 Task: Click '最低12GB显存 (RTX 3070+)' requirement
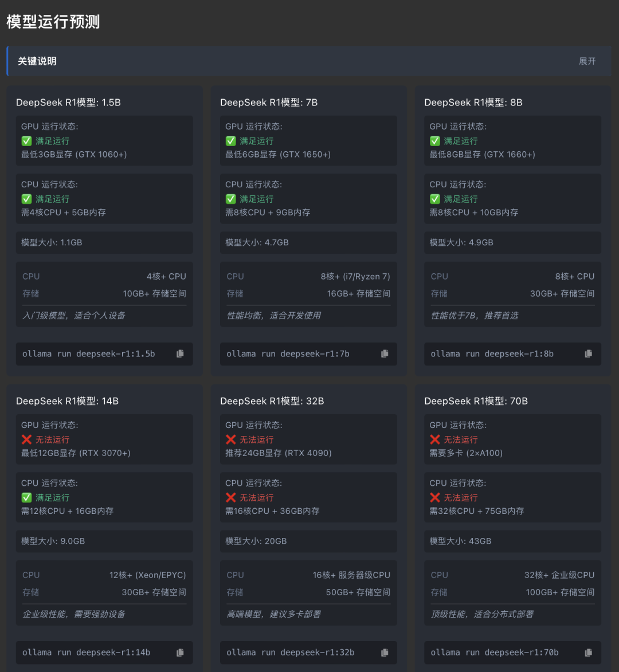click(x=76, y=453)
